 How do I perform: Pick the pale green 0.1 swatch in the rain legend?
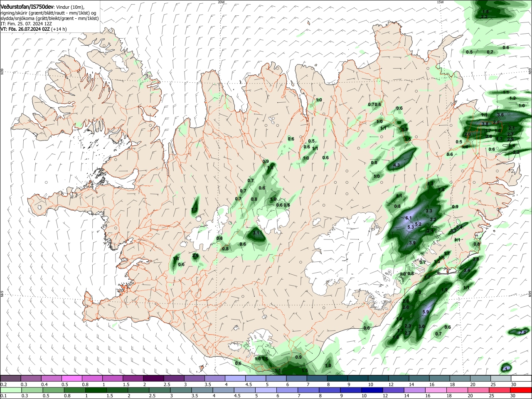pyautogui.click(x=10, y=390)
